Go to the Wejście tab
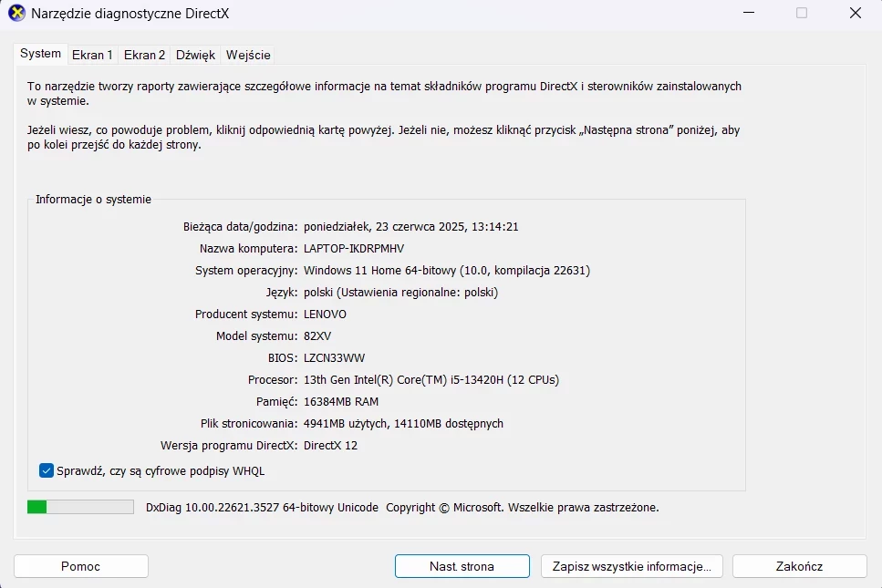 click(248, 55)
